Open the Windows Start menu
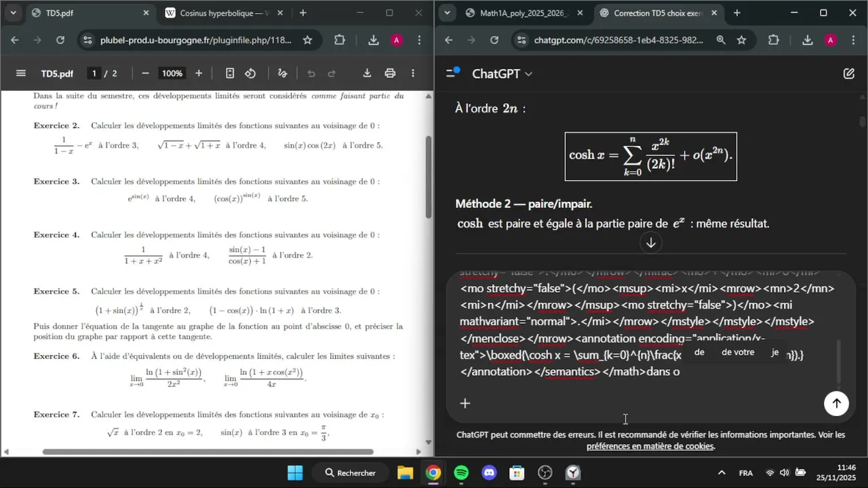 295,472
